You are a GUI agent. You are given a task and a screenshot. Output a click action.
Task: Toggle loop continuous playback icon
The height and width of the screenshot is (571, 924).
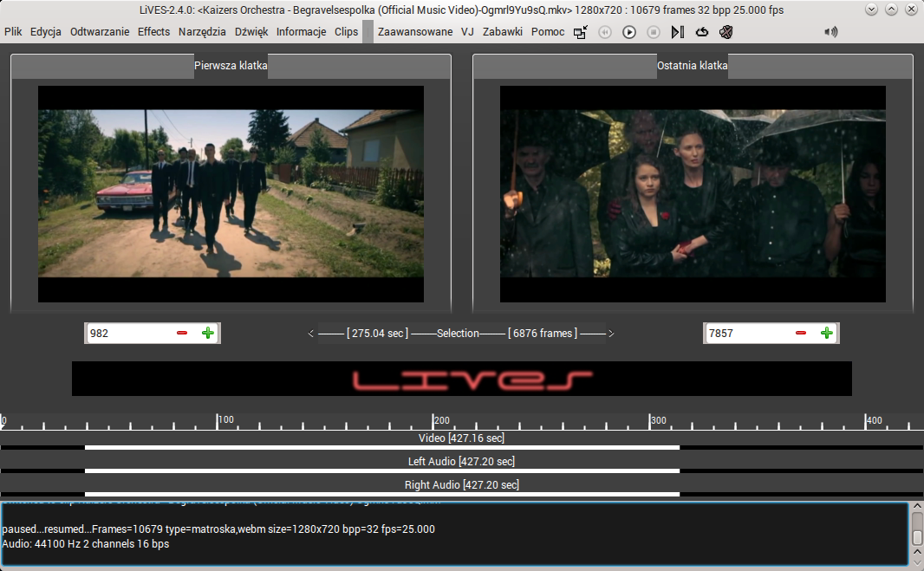click(x=702, y=32)
